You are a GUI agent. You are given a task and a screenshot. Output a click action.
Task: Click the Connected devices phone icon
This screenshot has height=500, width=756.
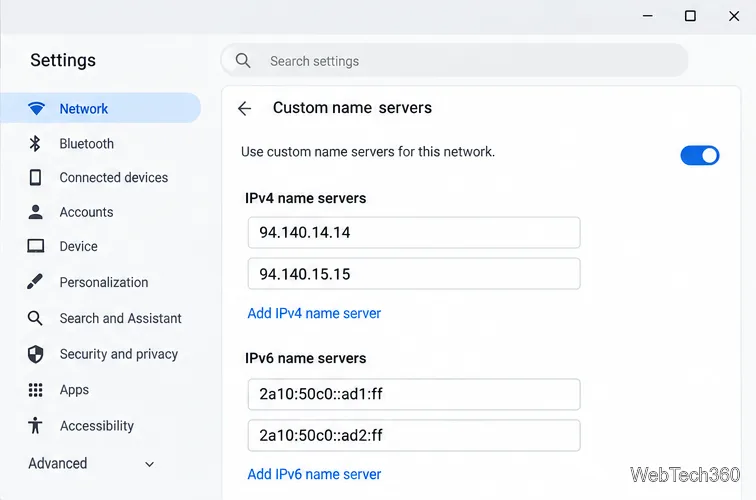click(x=35, y=177)
